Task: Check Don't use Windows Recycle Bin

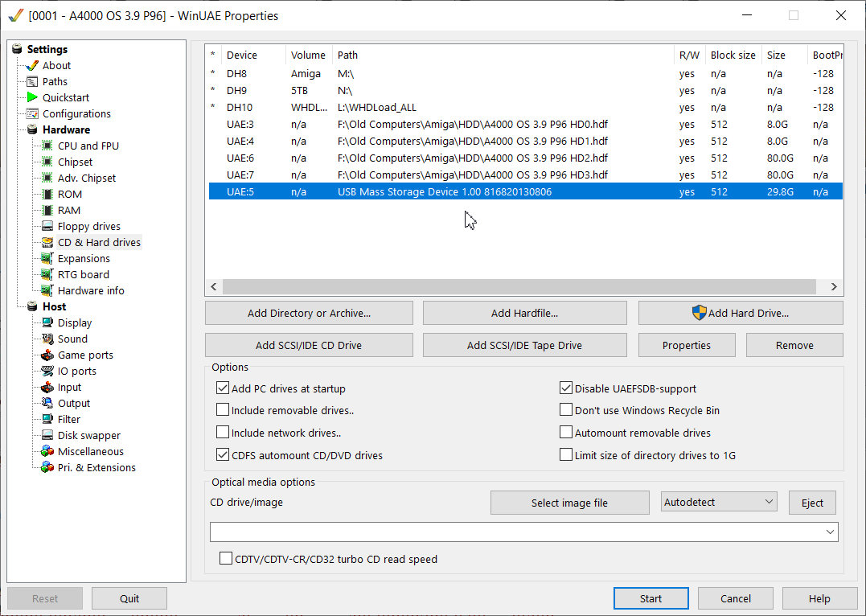Action: [x=565, y=410]
